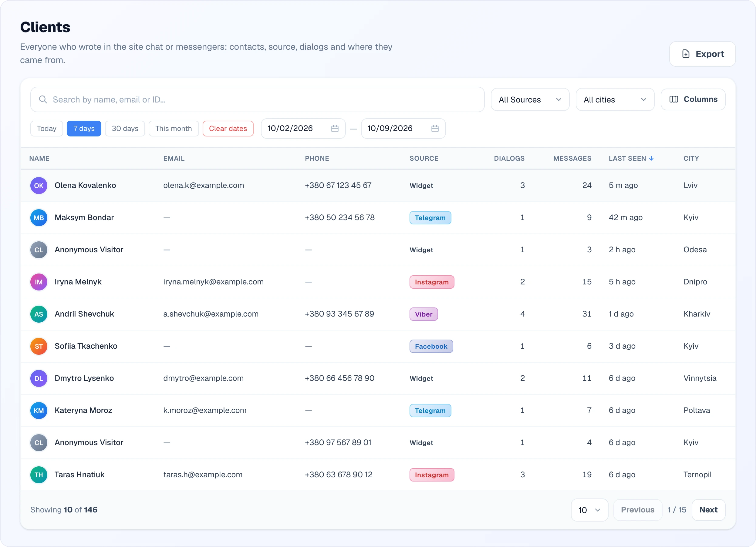Click the Kateryna Moroz name cell

(x=83, y=411)
